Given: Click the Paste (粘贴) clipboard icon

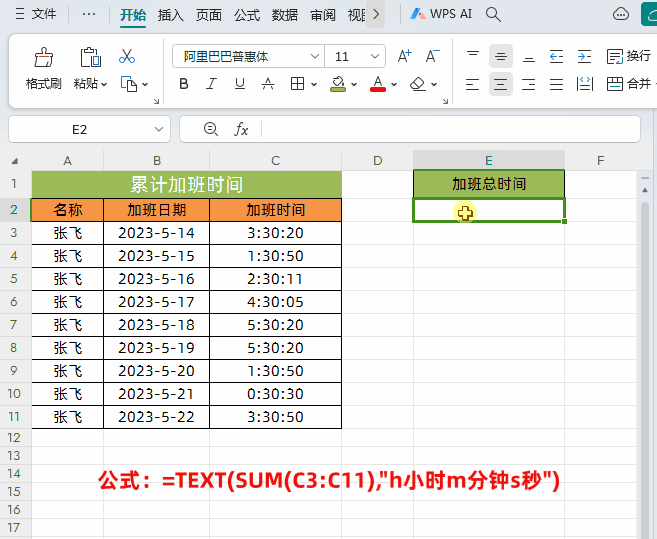Looking at the screenshot, I should coord(90,57).
